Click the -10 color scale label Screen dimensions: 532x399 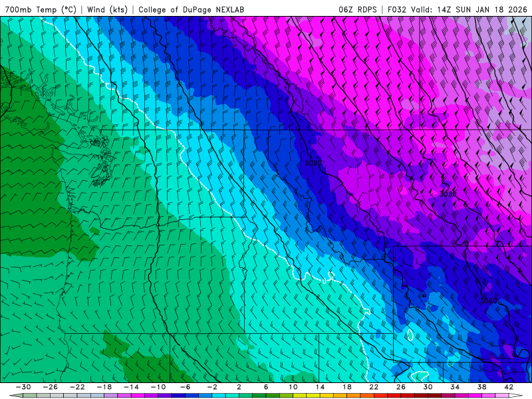(x=158, y=387)
